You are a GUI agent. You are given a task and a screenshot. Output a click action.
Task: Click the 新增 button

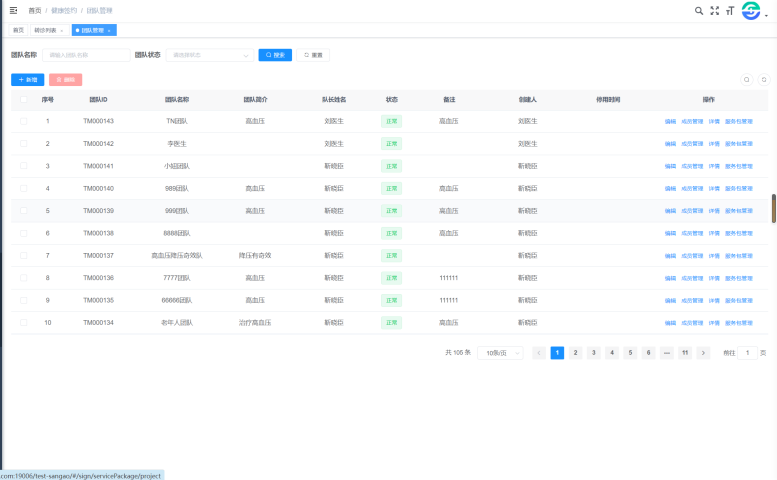click(27, 79)
